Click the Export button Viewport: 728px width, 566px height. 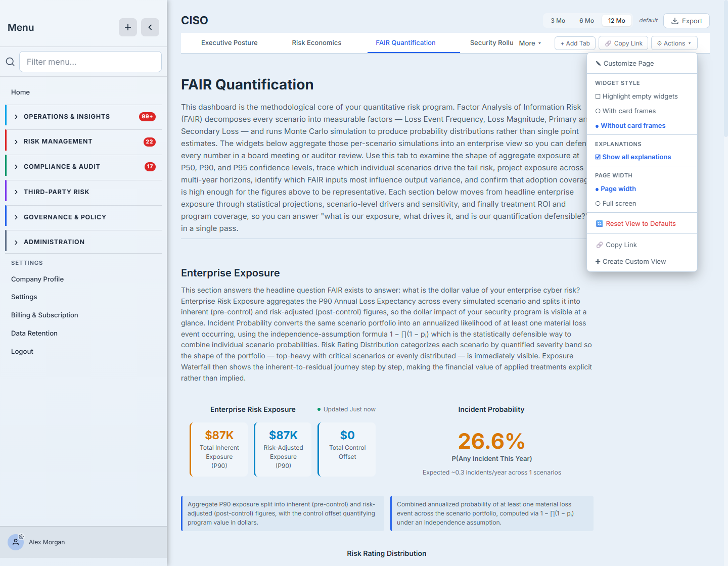pyautogui.click(x=687, y=21)
